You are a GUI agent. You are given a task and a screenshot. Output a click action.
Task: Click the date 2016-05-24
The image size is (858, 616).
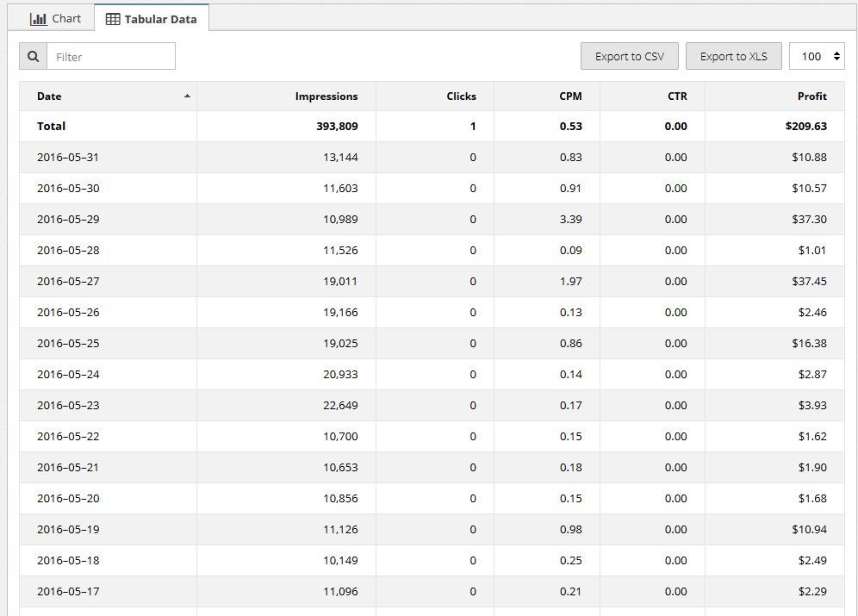68,374
